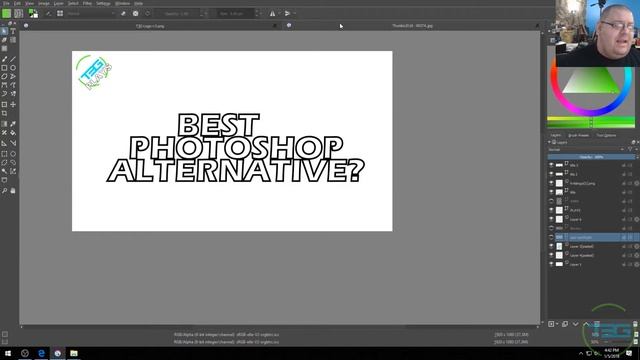Duplicate the selected layer button
640x360 pixels.
(565, 324)
